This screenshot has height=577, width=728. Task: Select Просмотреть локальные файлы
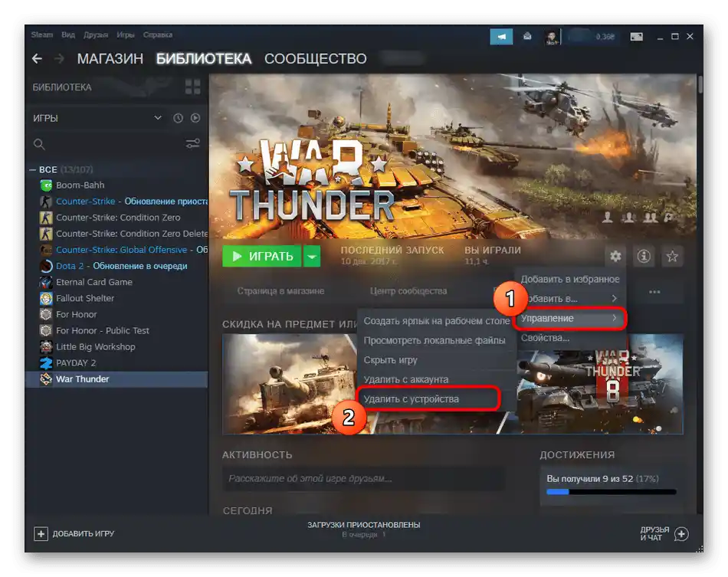[437, 340]
